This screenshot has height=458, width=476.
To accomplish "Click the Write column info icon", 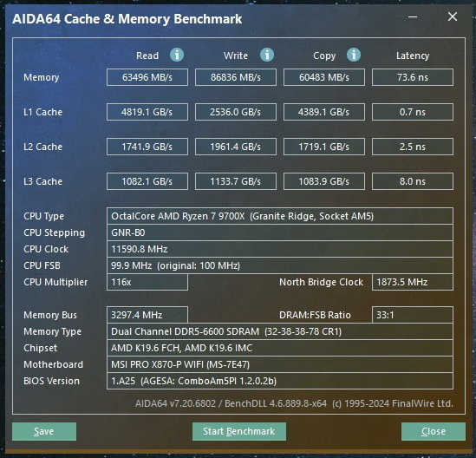I will pos(267,55).
